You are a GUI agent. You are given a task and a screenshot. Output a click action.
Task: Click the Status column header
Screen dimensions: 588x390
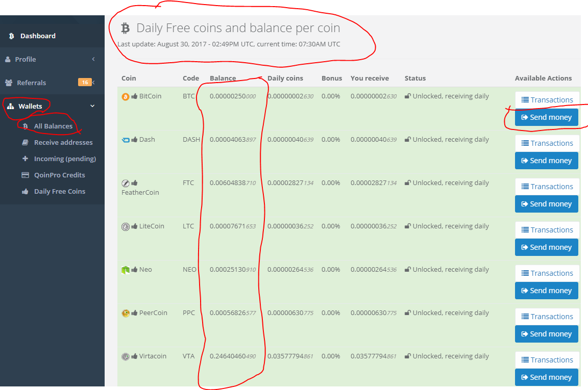[415, 79]
